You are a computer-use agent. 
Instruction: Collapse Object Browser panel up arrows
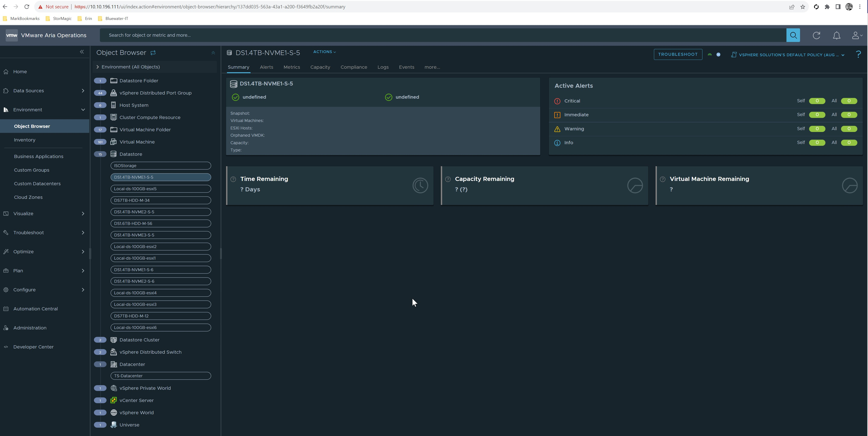[213, 53]
